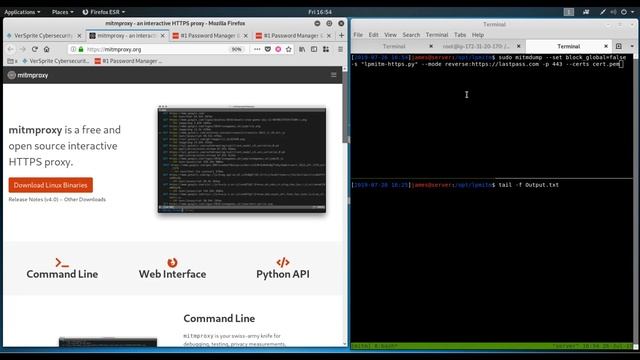Image resolution: width=640 pixels, height=360 pixels.
Task: Open Release Notes (v4.0) link
Action: click(33, 199)
